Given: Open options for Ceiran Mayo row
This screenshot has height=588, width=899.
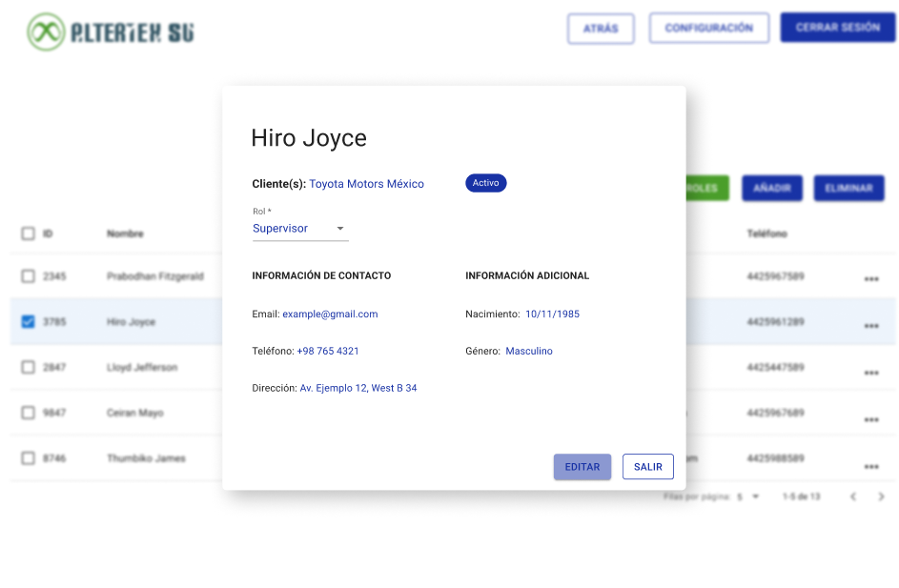Looking at the screenshot, I should pos(871,419).
